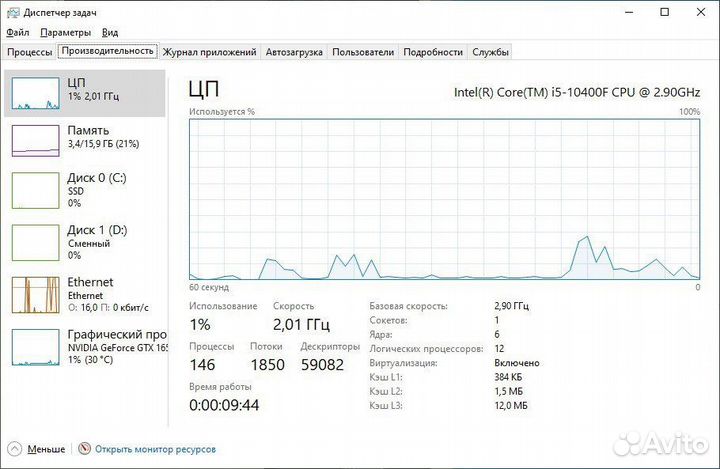
Task: Open the Параметры menu
Action: click(x=65, y=32)
